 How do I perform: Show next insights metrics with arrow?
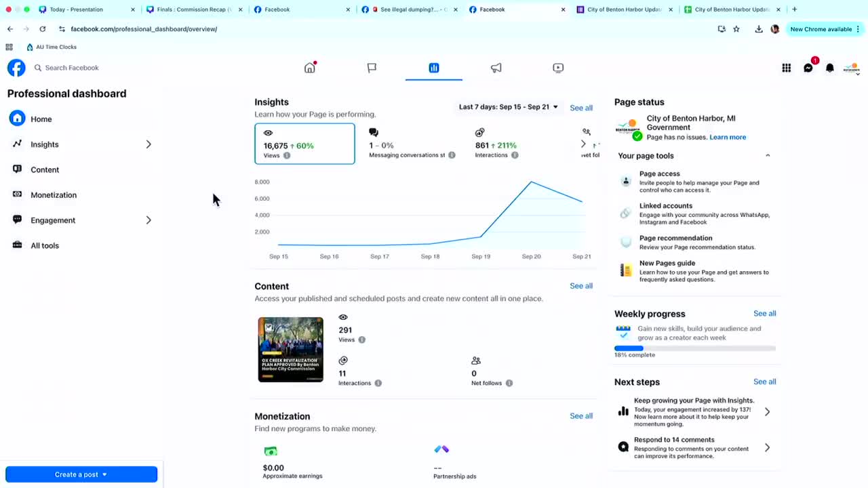583,144
